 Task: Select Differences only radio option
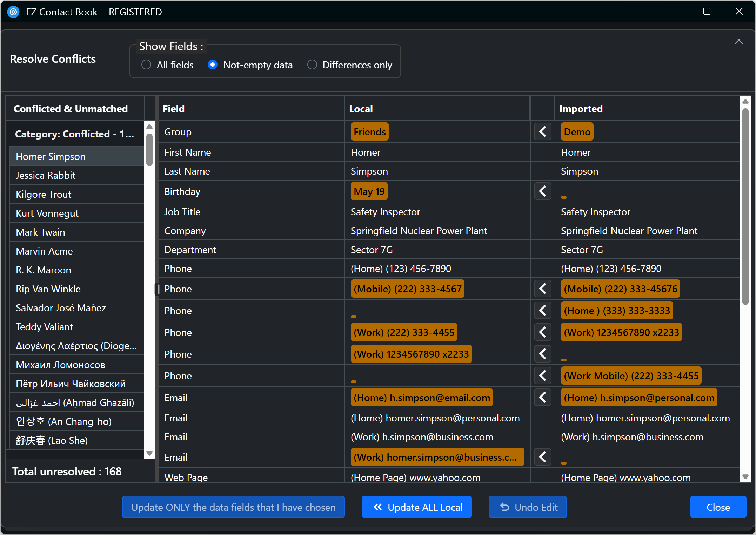(312, 65)
